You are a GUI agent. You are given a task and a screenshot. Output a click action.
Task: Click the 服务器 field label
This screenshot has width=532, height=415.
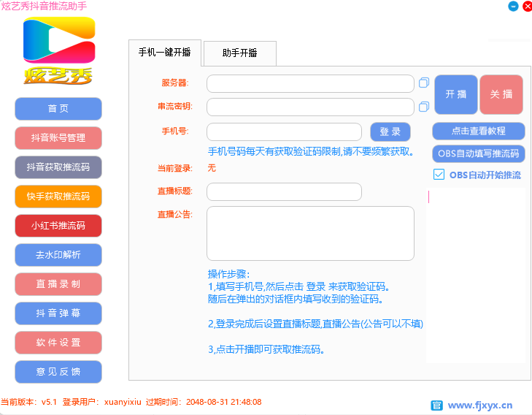click(175, 83)
